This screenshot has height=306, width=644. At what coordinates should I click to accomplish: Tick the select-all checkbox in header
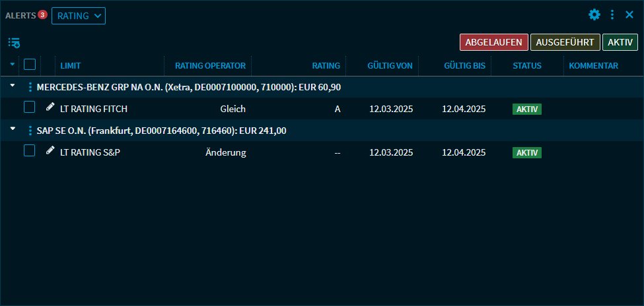(30, 65)
